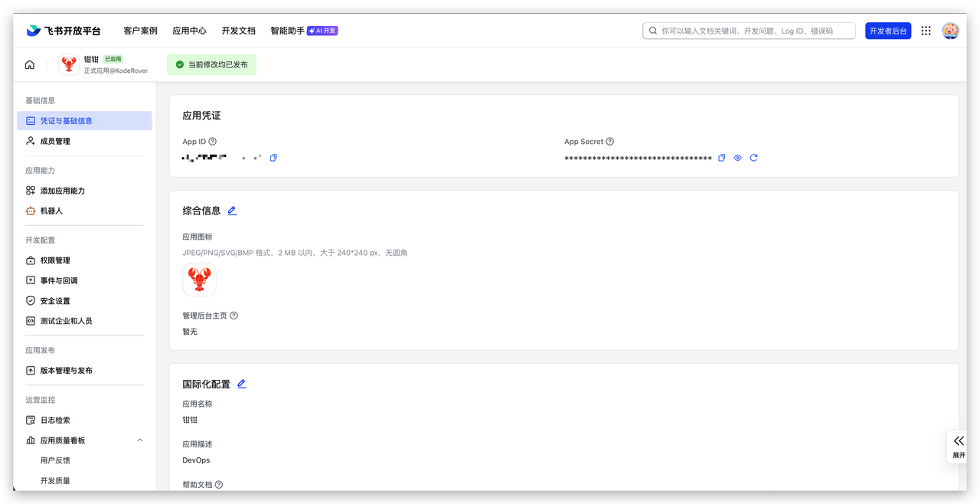Screen dimensions: 980x504
Task: Focus the documentation search field
Action: coord(749,31)
